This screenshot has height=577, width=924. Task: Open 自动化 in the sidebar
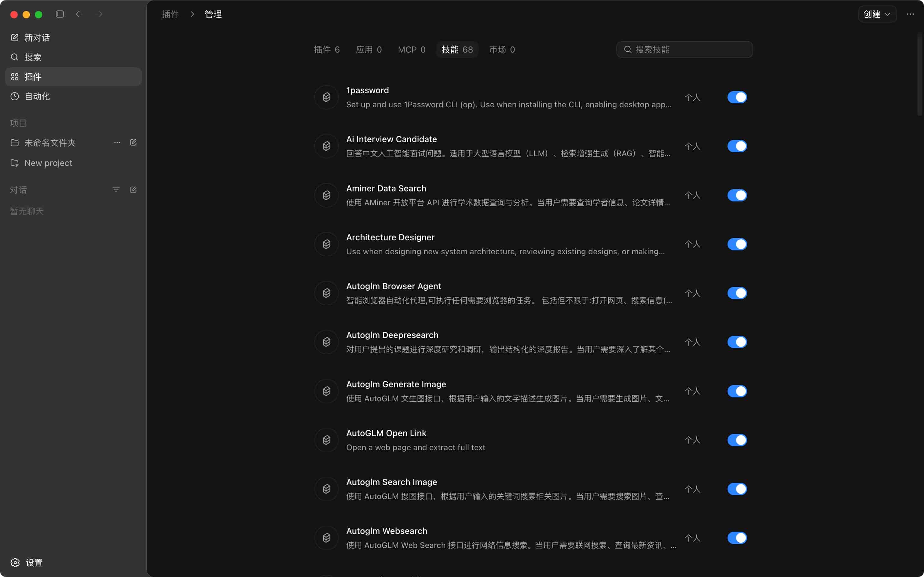tap(73, 96)
